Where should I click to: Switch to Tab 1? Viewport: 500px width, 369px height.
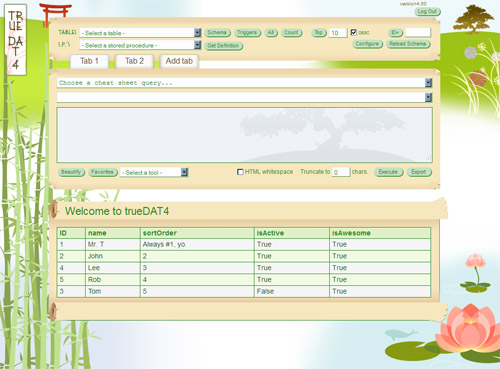click(89, 61)
